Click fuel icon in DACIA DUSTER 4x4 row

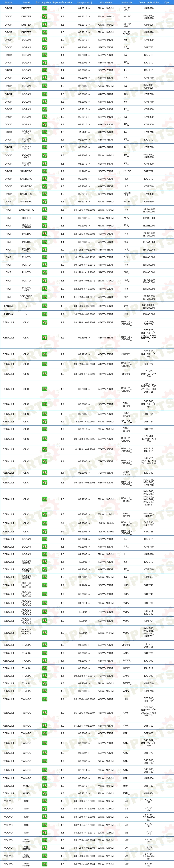[x=45, y=24]
